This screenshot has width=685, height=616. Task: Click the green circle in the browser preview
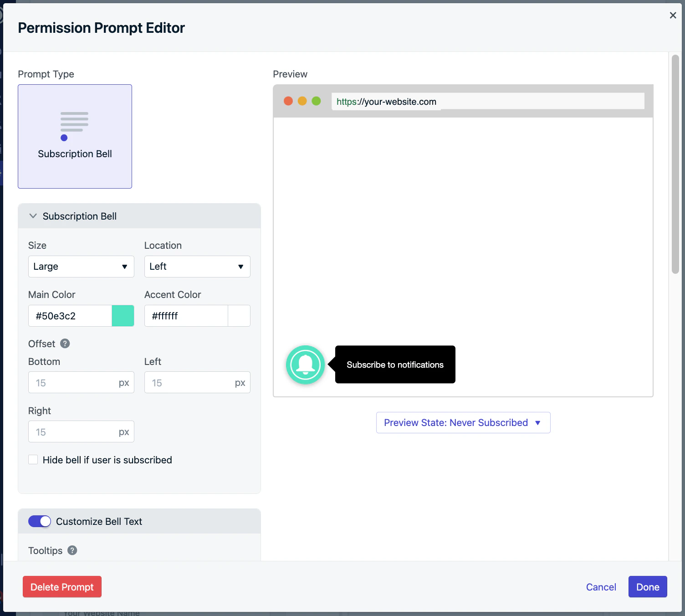point(316,101)
